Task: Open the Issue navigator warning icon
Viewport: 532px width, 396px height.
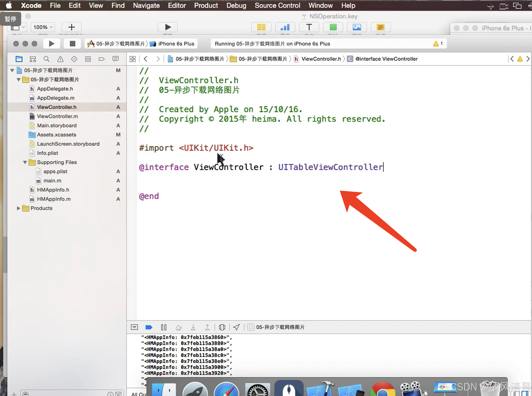Action: (x=60, y=59)
